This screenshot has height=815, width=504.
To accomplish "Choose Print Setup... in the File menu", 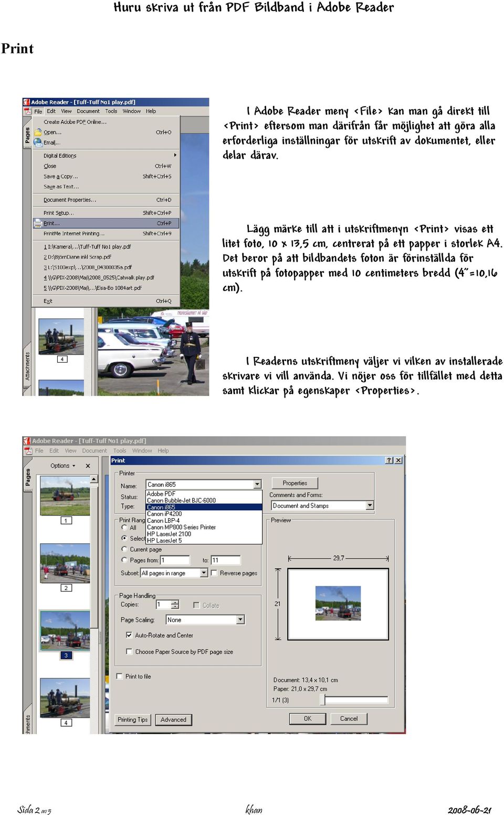I will point(106,213).
